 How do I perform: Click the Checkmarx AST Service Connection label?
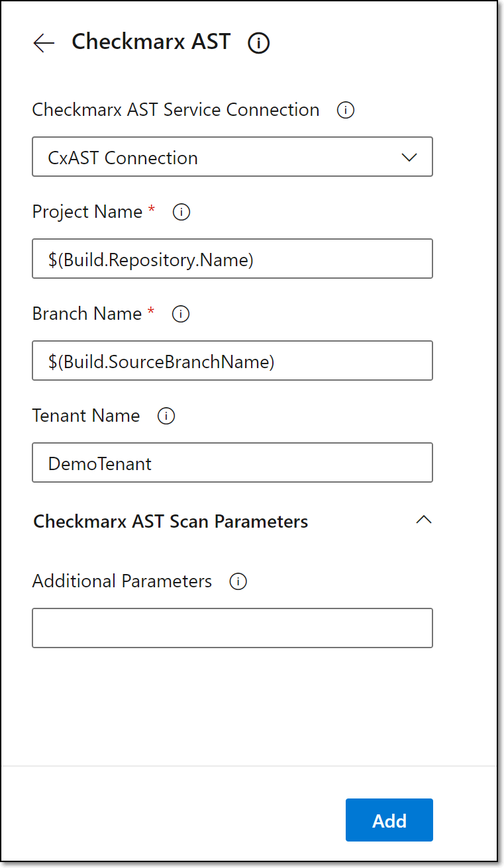(x=176, y=110)
